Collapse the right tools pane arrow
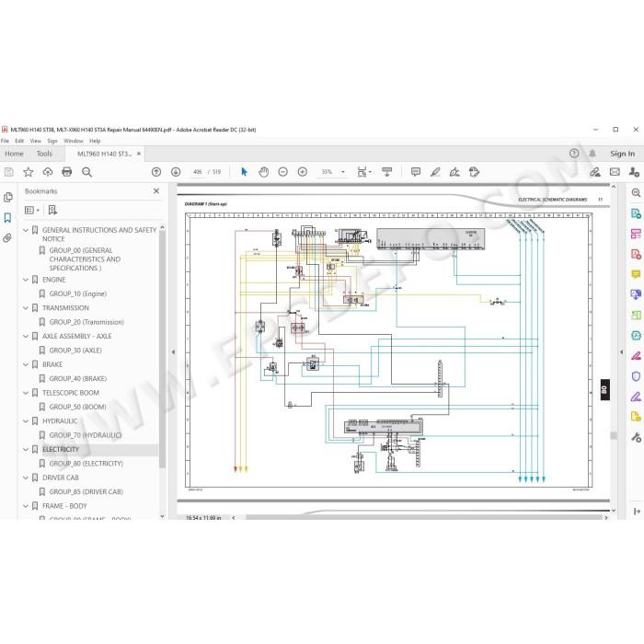The width and height of the screenshot is (644, 644). point(621,352)
